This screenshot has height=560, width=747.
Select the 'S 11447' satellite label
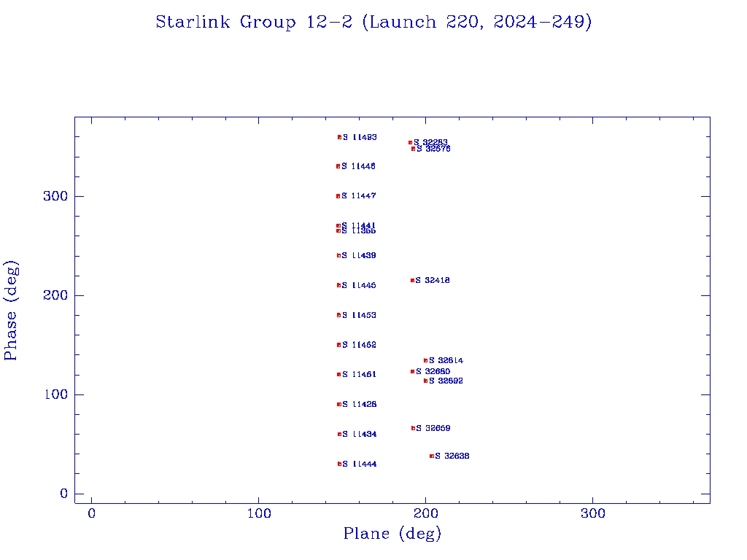pos(359,195)
